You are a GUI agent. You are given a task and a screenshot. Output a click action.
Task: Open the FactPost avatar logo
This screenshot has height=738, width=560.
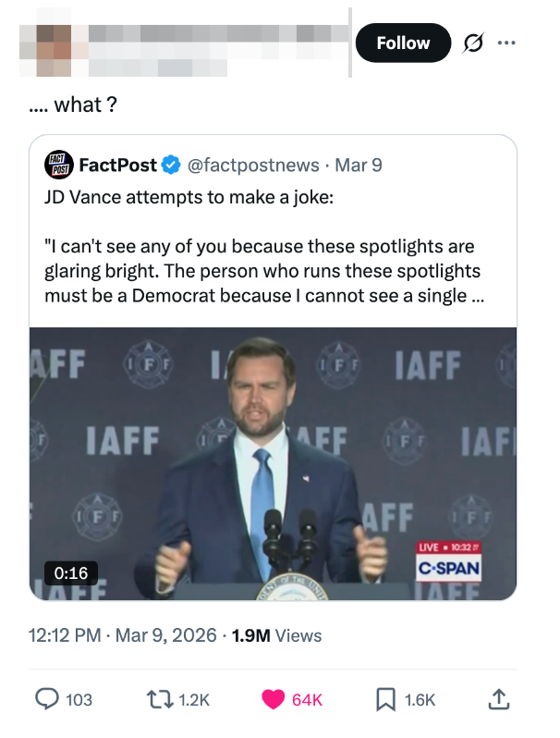coord(58,166)
